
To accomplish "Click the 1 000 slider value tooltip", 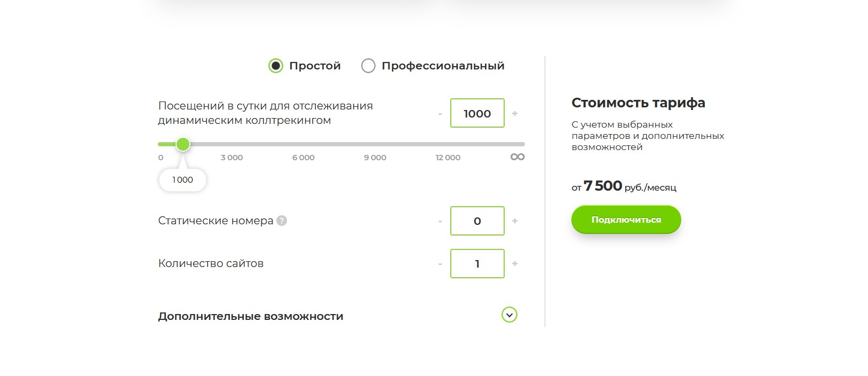I will pos(182,180).
